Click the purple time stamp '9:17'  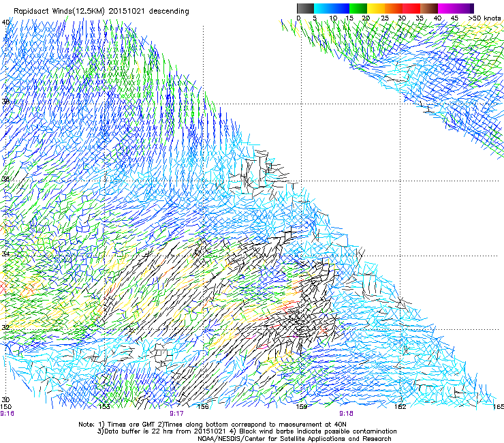pyautogui.click(x=176, y=414)
